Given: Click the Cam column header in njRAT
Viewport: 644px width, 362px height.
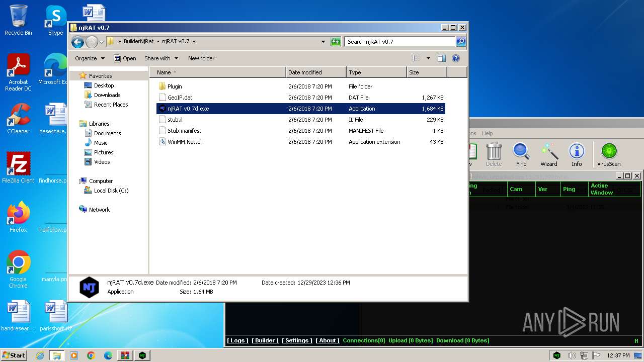Looking at the screenshot, I should [520, 189].
